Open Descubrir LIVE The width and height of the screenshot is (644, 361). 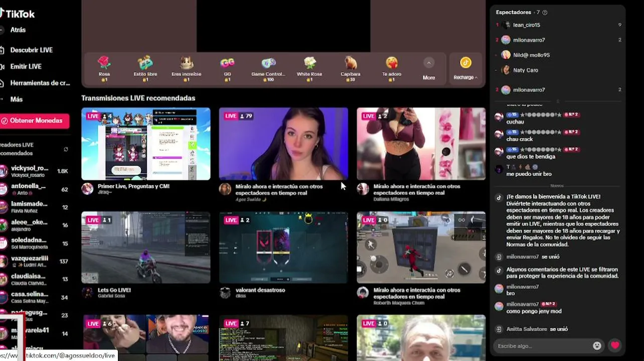[27, 50]
